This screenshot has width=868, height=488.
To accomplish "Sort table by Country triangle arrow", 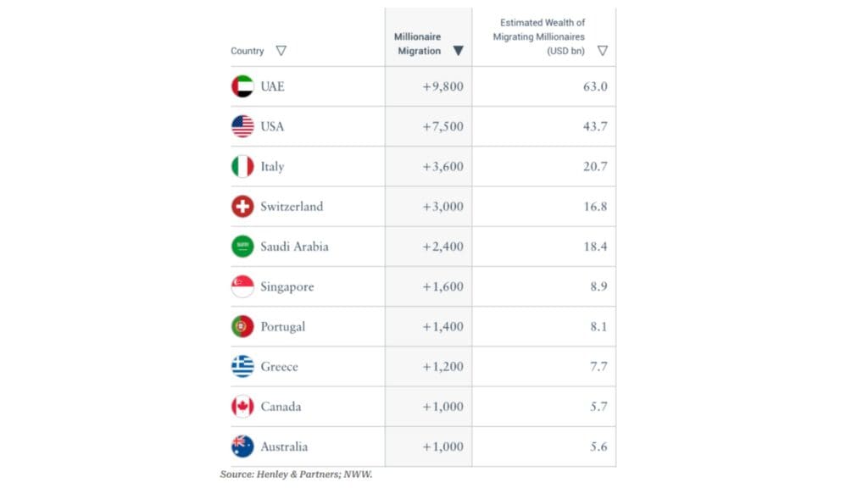I will tap(281, 50).
